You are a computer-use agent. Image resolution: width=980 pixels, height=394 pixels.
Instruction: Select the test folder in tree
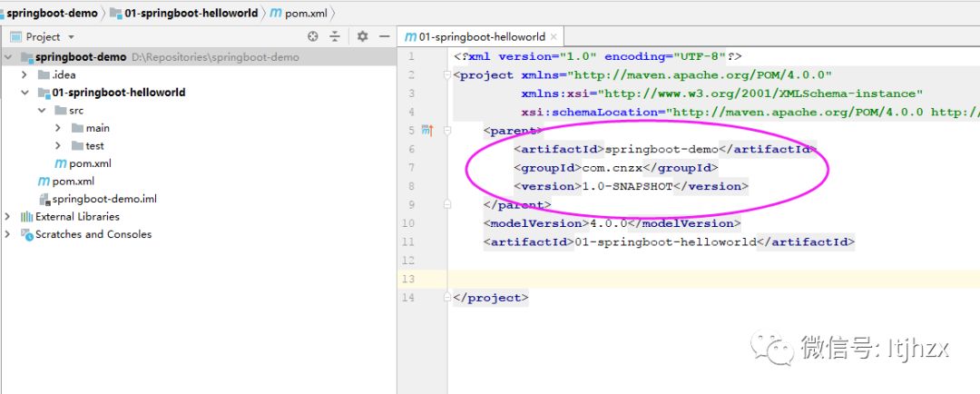(x=95, y=146)
